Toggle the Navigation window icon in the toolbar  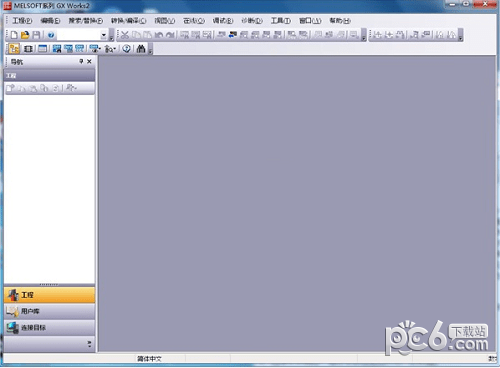[14, 49]
